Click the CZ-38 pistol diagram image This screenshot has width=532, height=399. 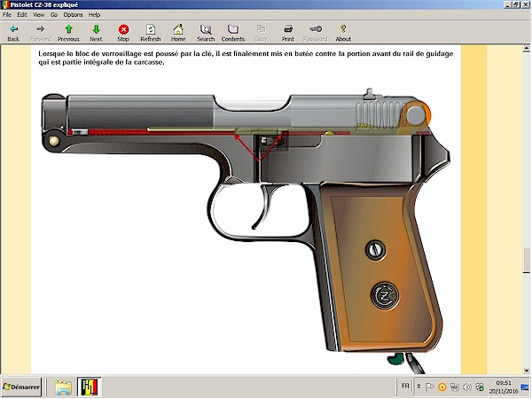pyautogui.click(x=246, y=230)
